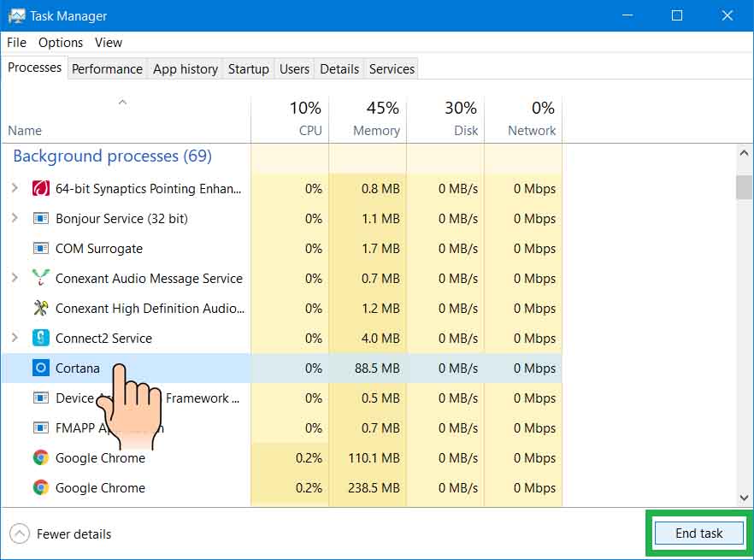This screenshot has height=560, width=754.
Task: Click the 238.5 MB Chrome memory value
Action: 374,488
